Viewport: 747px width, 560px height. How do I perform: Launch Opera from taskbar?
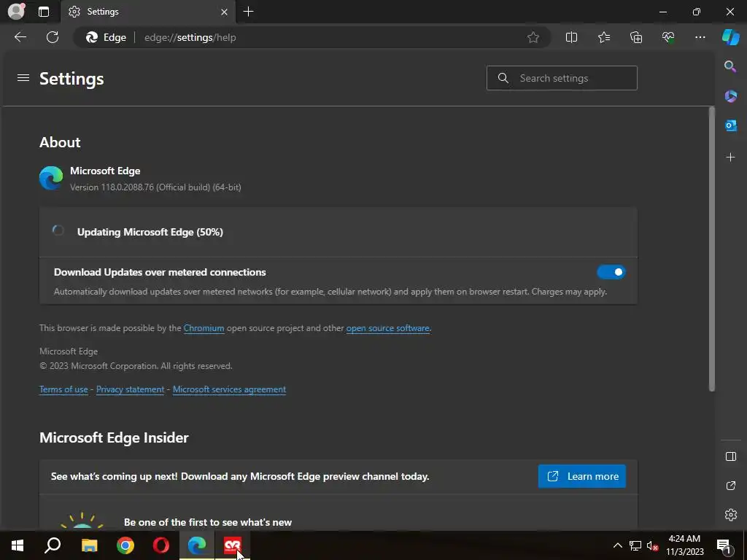(161, 545)
